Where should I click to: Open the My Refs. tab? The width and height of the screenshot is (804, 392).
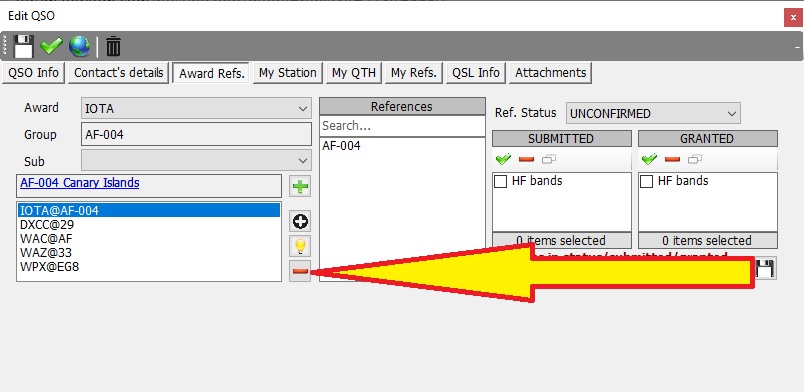414,73
